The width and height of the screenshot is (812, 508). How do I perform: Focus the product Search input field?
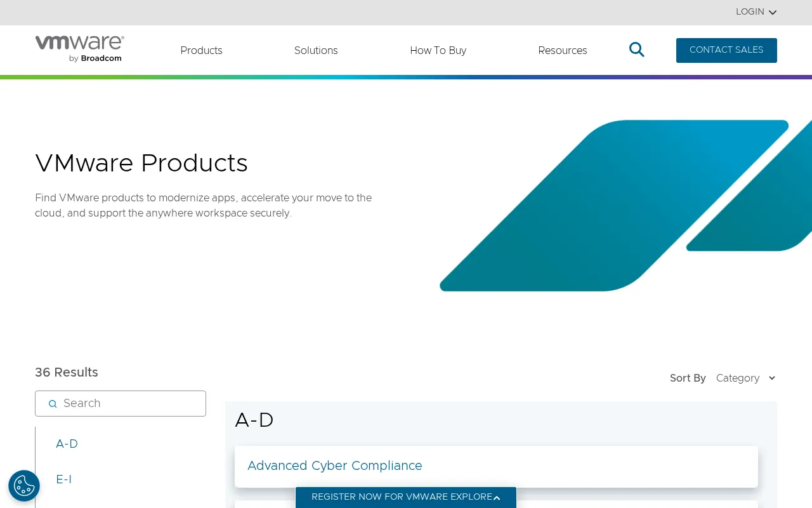[121, 404]
